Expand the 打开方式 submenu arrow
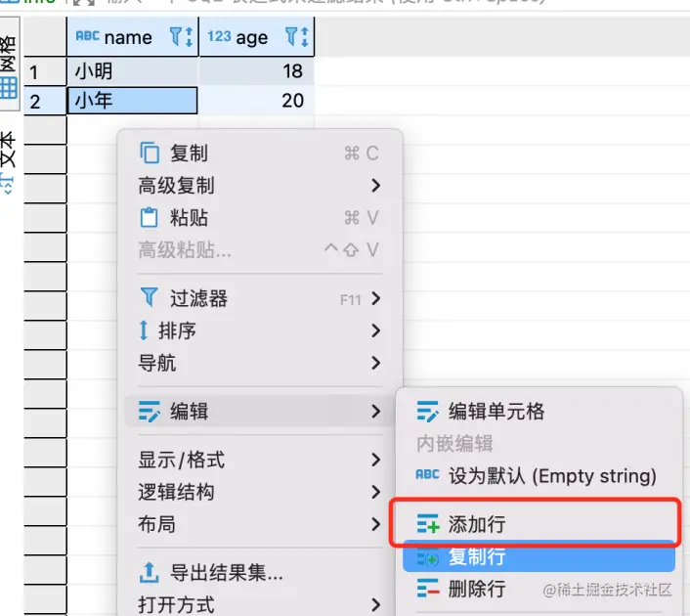Viewport: 690px width, 616px height. [375, 605]
